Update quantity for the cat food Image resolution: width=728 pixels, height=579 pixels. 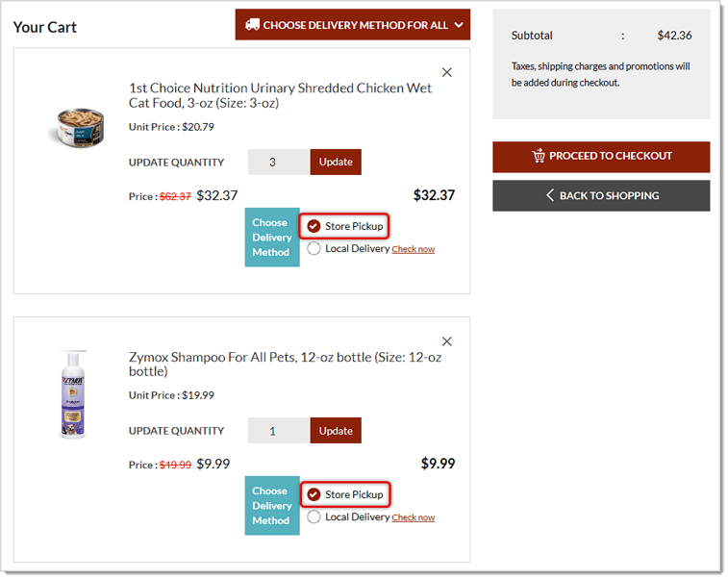(x=336, y=162)
